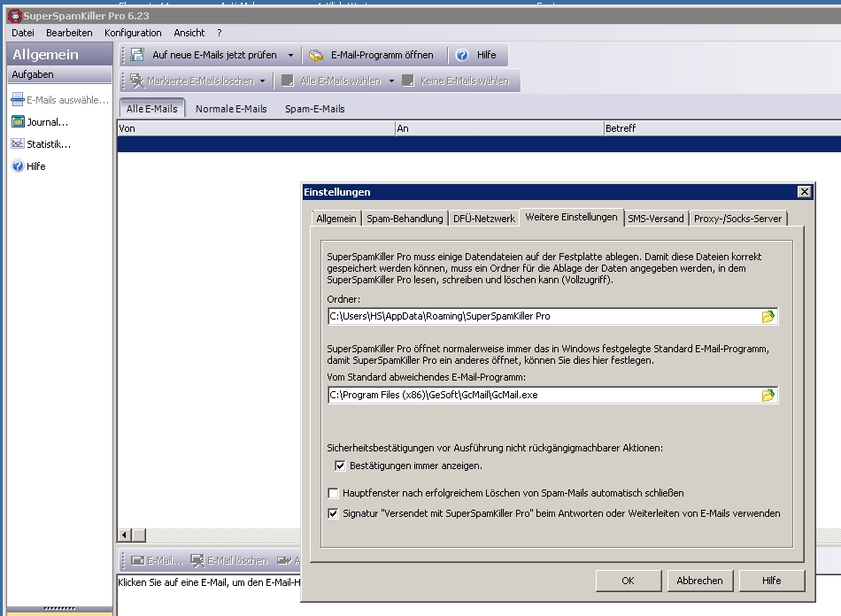Expand dropdown arrow next to Alle E-Mails wählen
Image resolution: width=841 pixels, height=616 pixels.
391,81
